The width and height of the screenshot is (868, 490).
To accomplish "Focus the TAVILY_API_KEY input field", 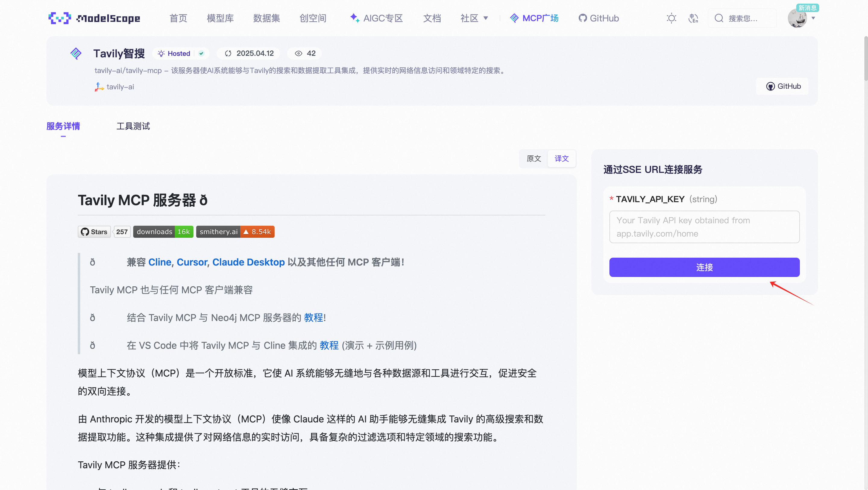I will (704, 227).
